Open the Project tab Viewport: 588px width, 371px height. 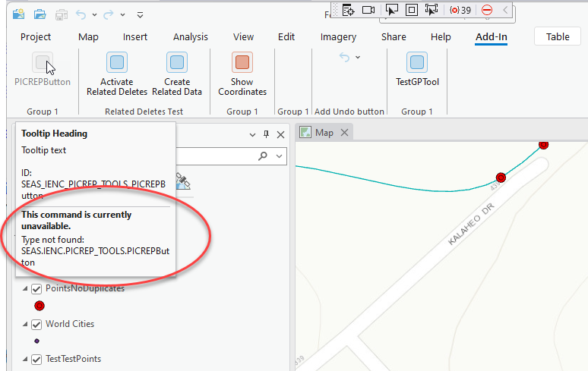point(36,36)
